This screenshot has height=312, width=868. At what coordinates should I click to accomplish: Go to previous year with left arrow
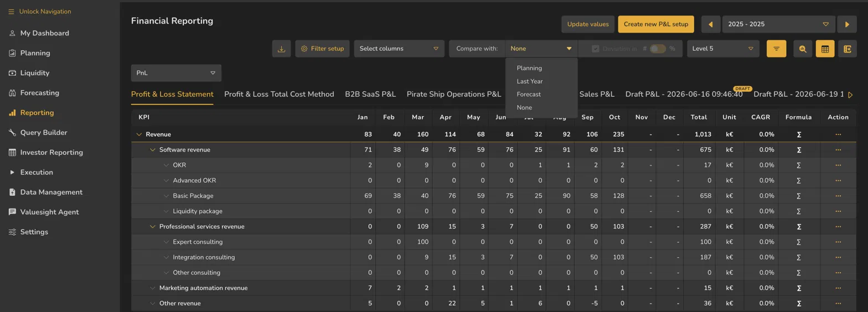point(711,24)
